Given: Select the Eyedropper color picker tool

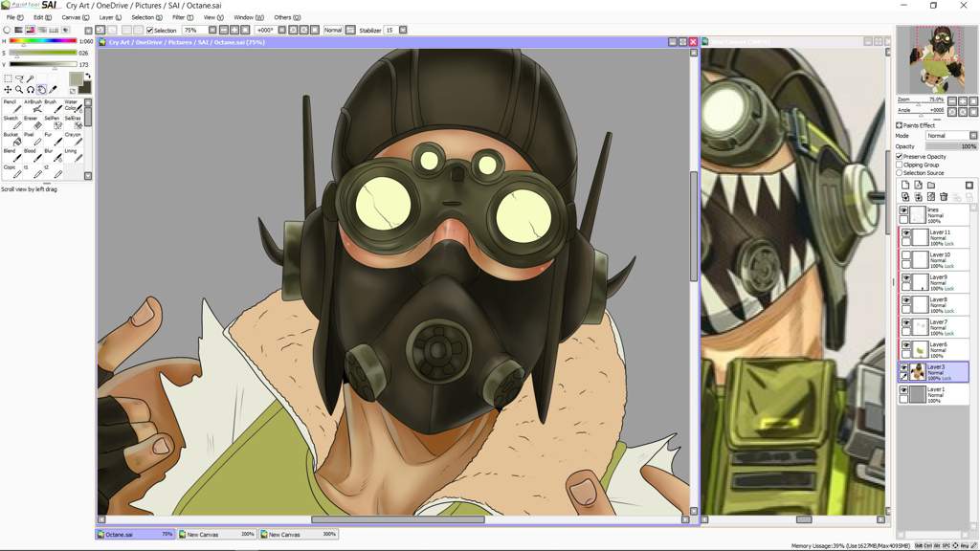Looking at the screenshot, I should pos(53,90).
